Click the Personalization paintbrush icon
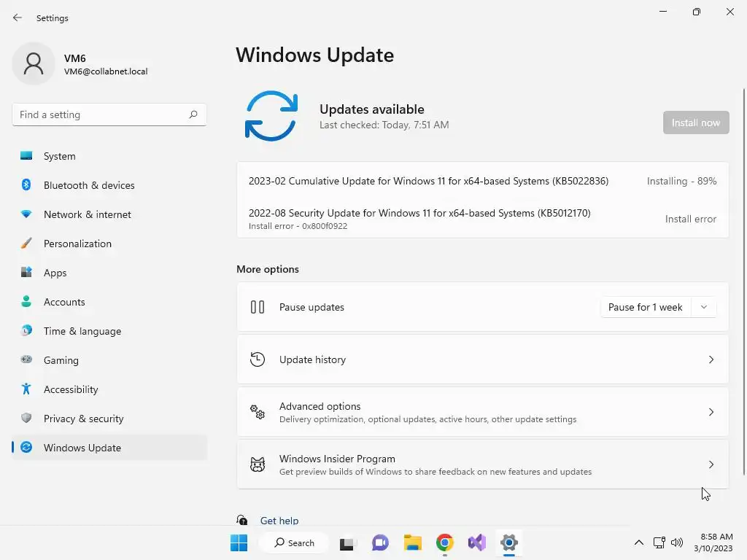The width and height of the screenshot is (747, 560). (26, 244)
